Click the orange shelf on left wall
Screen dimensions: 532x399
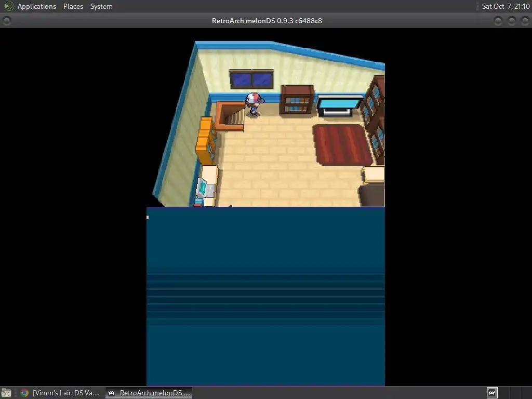click(x=206, y=140)
